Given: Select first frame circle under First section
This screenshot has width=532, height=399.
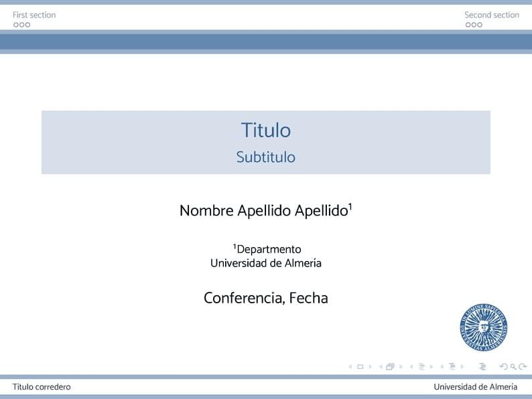Looking at the screenshot, I should point(15,25).
